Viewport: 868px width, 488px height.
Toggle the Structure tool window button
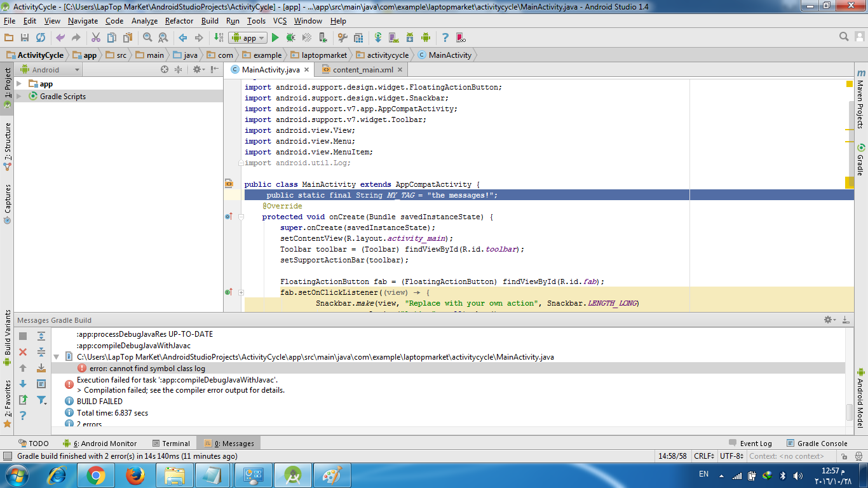7,146
